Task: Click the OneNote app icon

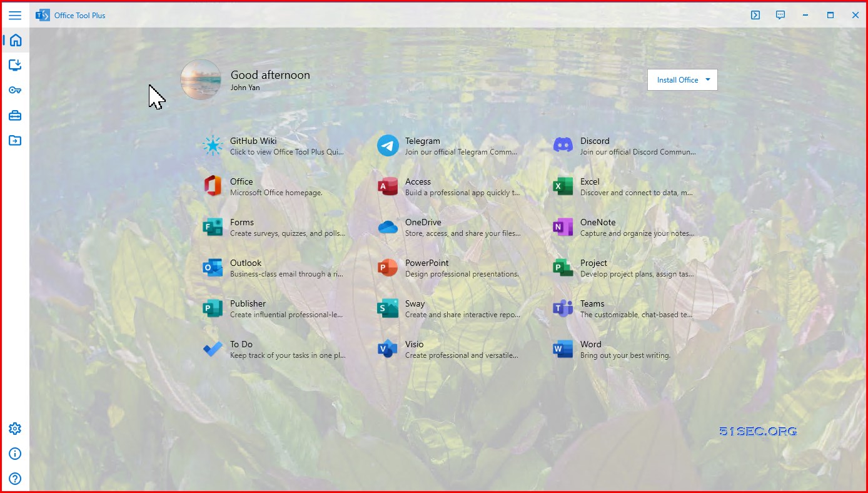Action: click(x=563, y=227)
